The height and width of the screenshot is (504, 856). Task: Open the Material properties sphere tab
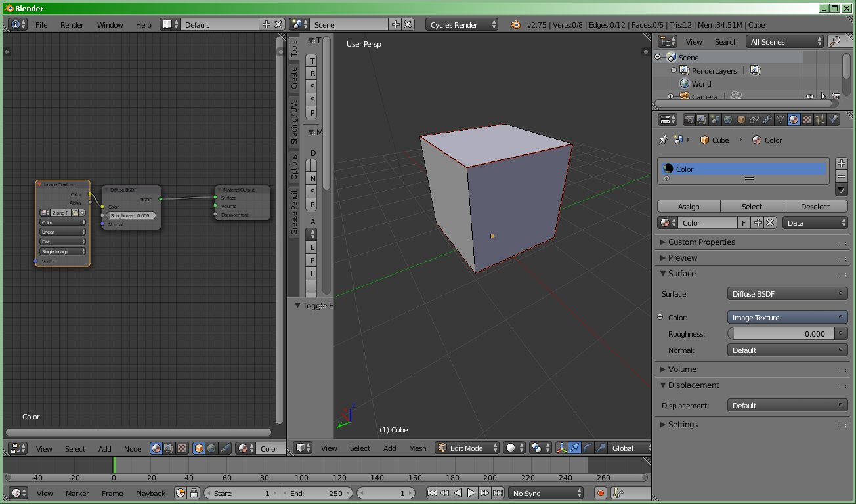click(x=794, y=119)
